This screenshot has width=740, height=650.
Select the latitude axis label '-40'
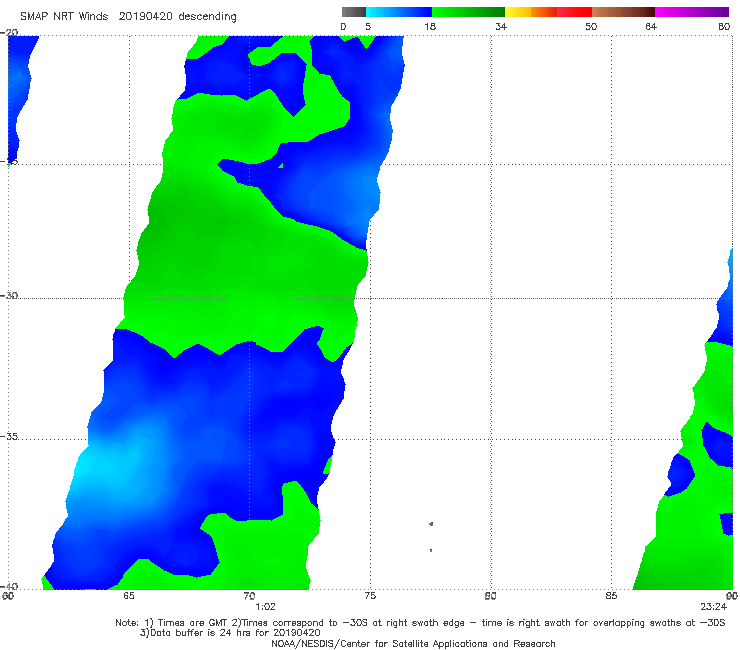click(x=9, y=586)
